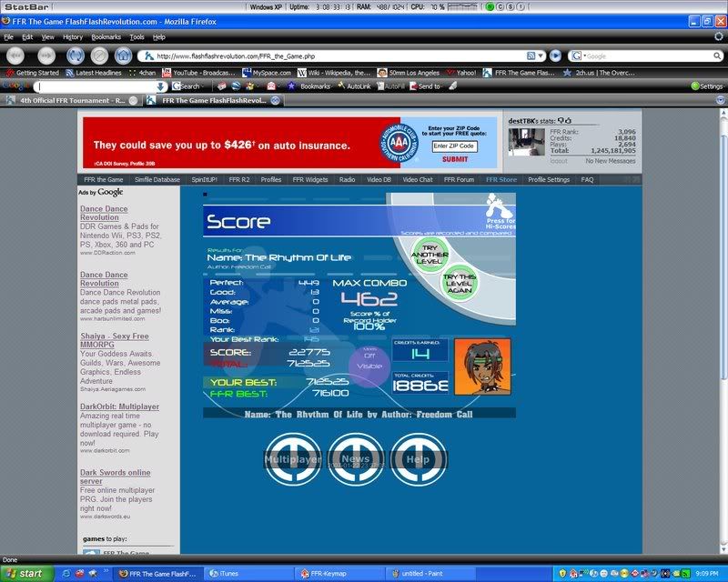
Task: Open the FFR Store navigation link
Action: point(500,180)
